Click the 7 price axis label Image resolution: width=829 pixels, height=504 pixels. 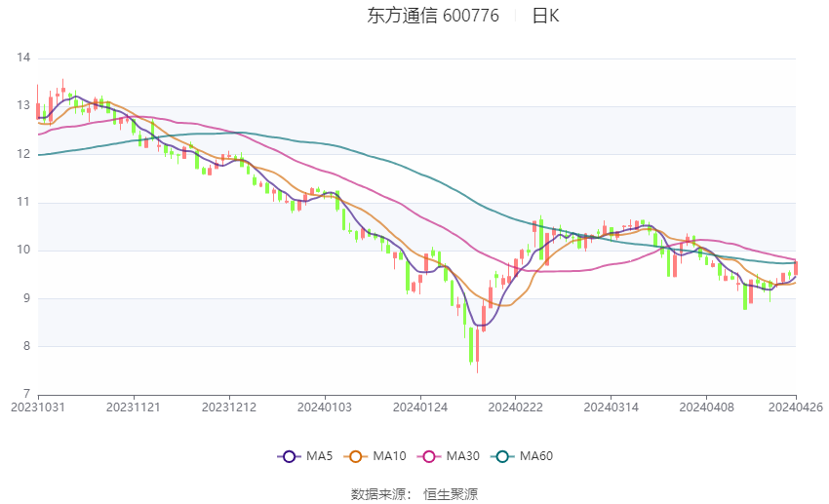(x=26, y=395)
